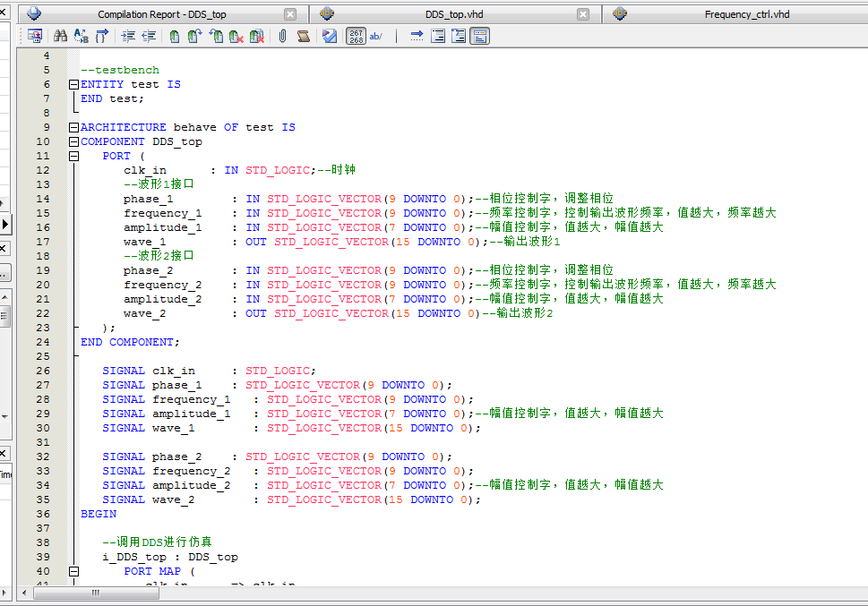Toggle the 'ab/' whitespace display button
The image size is (868, 606).
click(376, 36)
